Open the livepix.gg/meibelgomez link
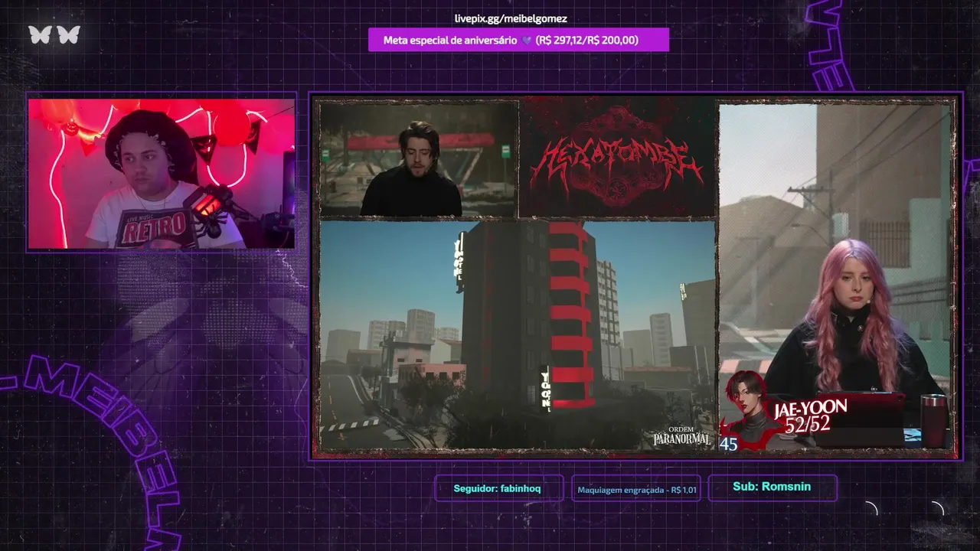 point(511,18)
